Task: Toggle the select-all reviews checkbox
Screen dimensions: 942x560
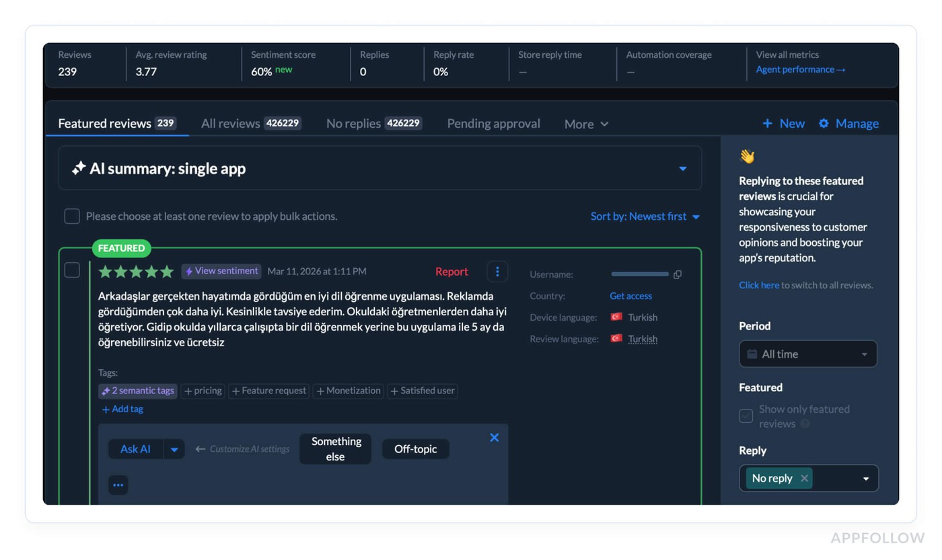Action: point(72,216)
